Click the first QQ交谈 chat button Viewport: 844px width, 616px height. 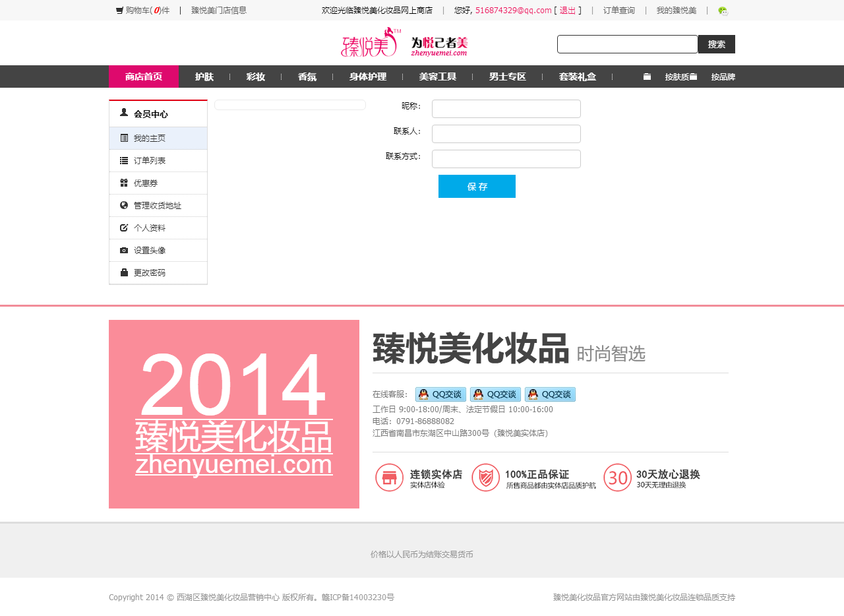[440, 394]
